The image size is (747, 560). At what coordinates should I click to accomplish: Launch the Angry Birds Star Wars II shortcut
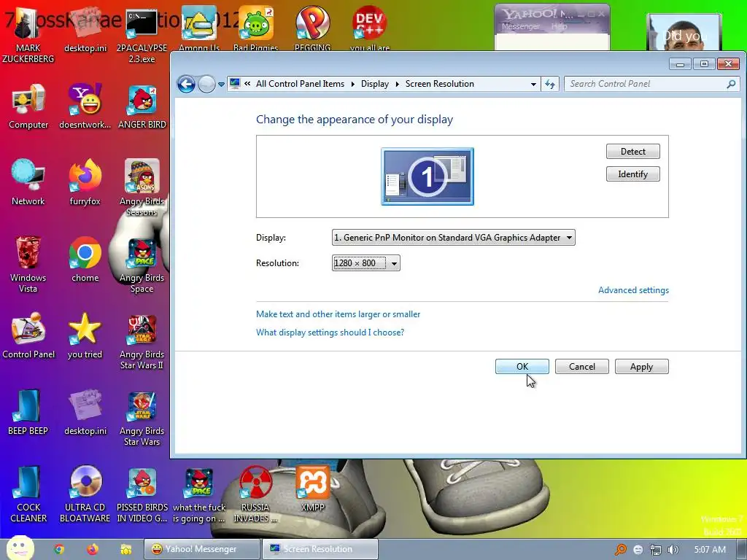click(142, 341)
